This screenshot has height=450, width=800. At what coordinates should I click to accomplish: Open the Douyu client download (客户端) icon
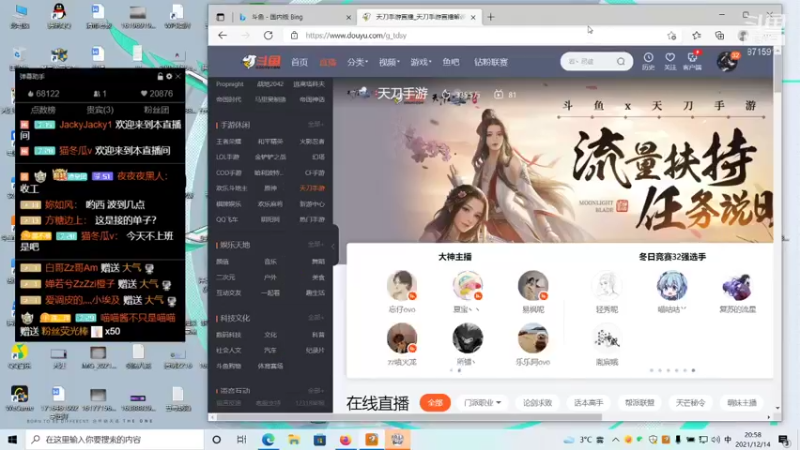tap(692, 61)
